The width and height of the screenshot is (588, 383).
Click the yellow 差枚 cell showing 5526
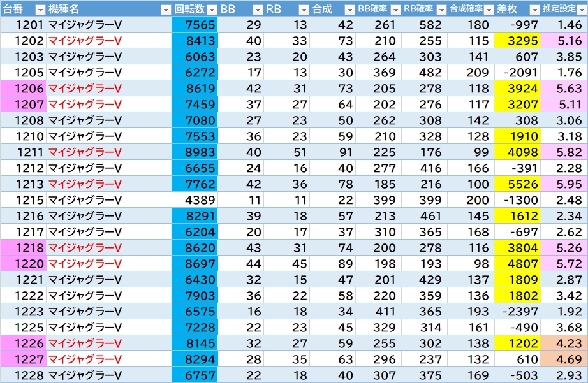[517, 184]
